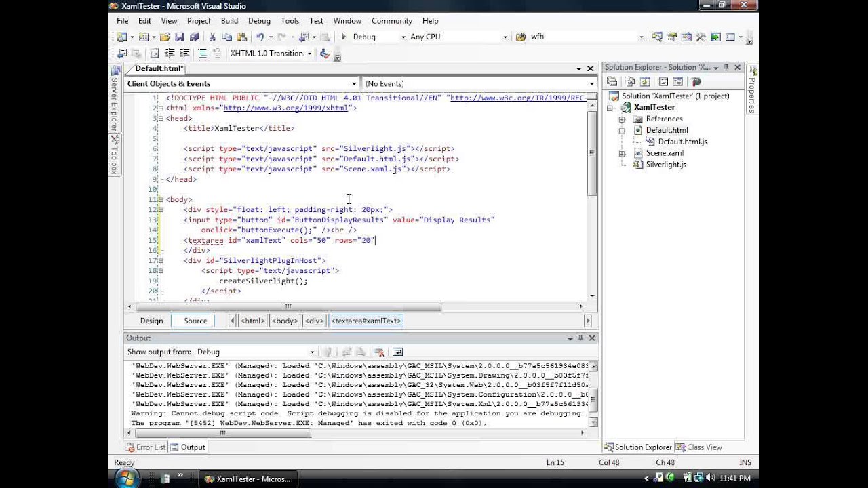Save the current file with the Save icon

coord(180,37)
